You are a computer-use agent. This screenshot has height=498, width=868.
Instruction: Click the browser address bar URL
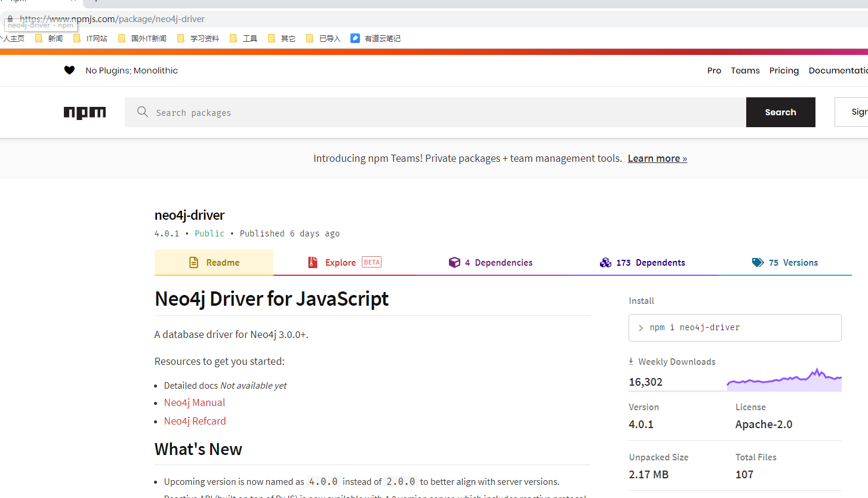[112, 19]
